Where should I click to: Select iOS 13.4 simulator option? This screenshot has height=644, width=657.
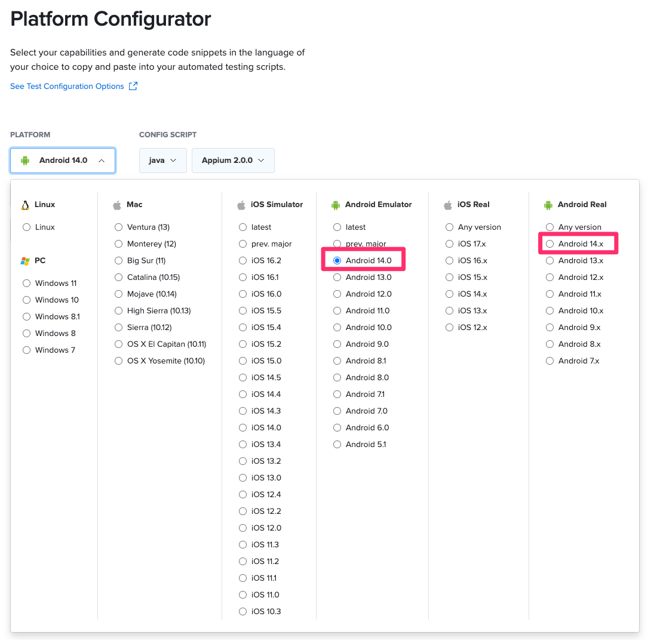[242, 444]
